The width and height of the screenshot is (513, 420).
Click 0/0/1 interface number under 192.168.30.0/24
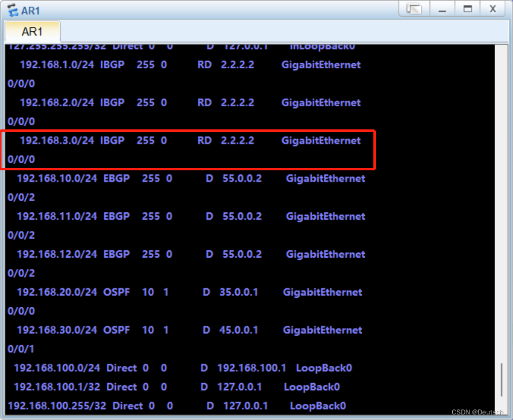[x=21, y=349]
